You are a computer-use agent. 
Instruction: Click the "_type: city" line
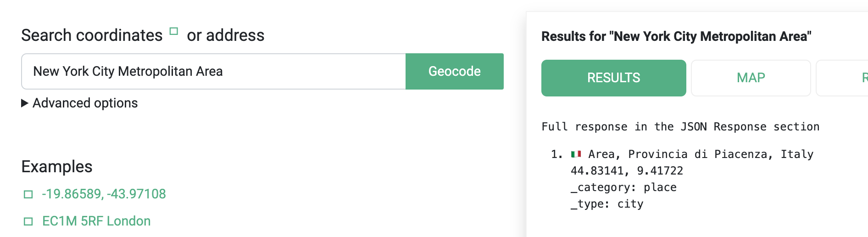click(x=607, y=204)
